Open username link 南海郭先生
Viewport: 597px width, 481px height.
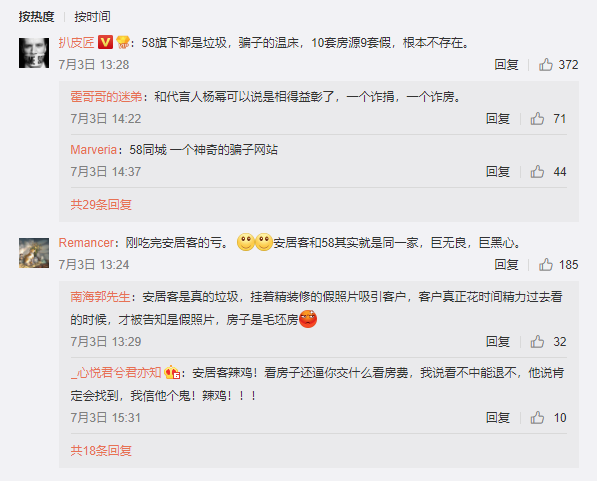(x=101, y=297)
